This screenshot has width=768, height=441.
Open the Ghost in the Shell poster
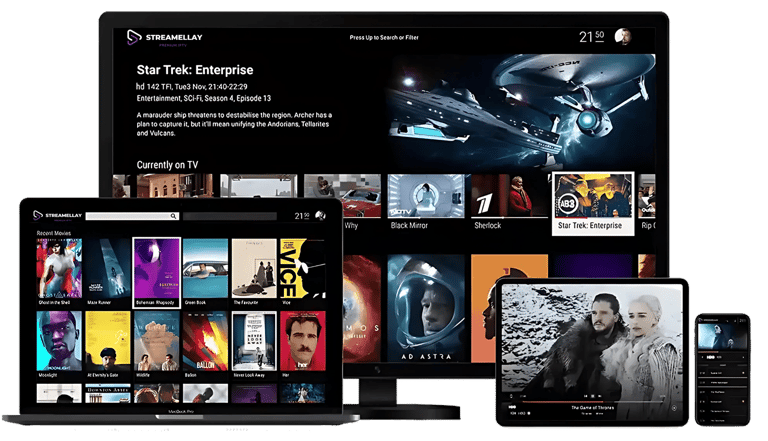[x=59, y=269]
